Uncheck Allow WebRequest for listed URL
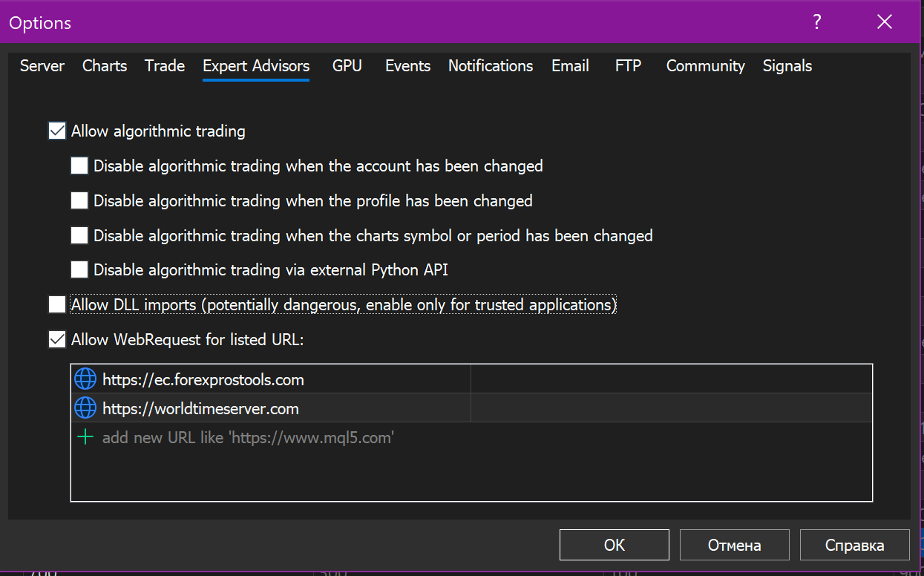This screenshot has height=576, width=924. click(x=57, y=339)
